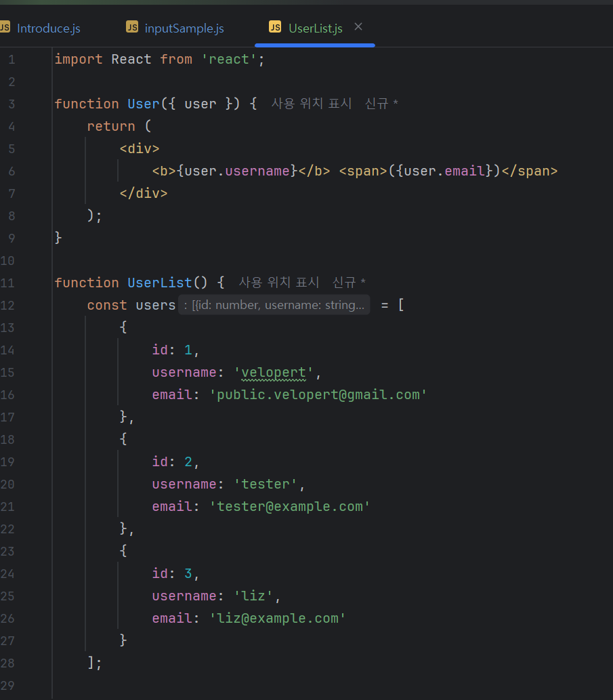Click the opening <div> tag
This screenshot has width=613, height=700.
[x=140, y=148]
